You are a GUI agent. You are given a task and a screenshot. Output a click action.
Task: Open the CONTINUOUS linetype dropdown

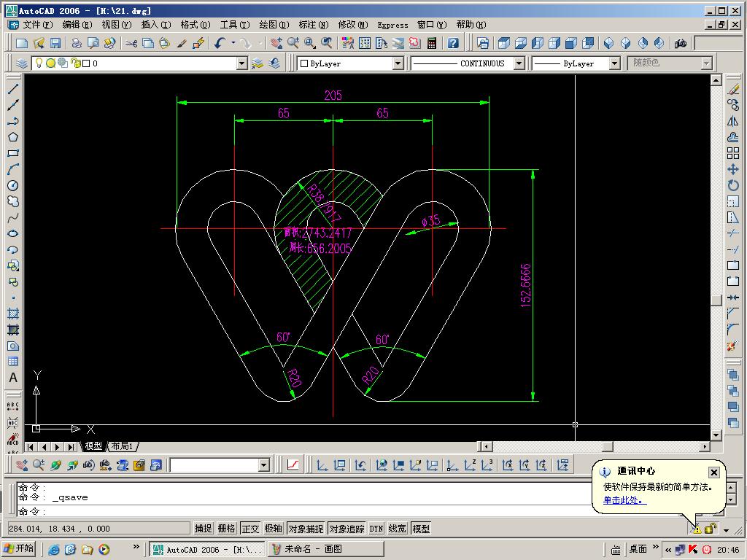519,63
